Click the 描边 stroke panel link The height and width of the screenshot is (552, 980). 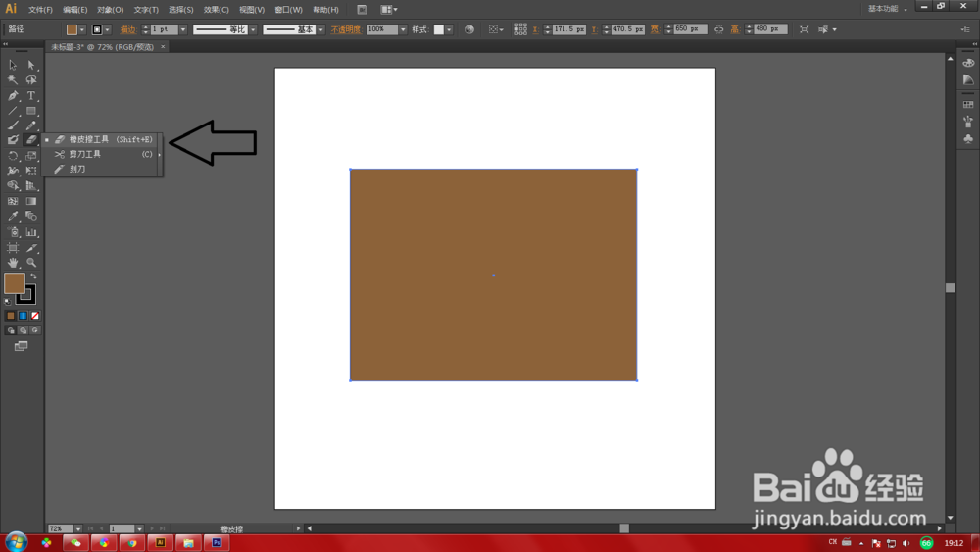[128, 29]
